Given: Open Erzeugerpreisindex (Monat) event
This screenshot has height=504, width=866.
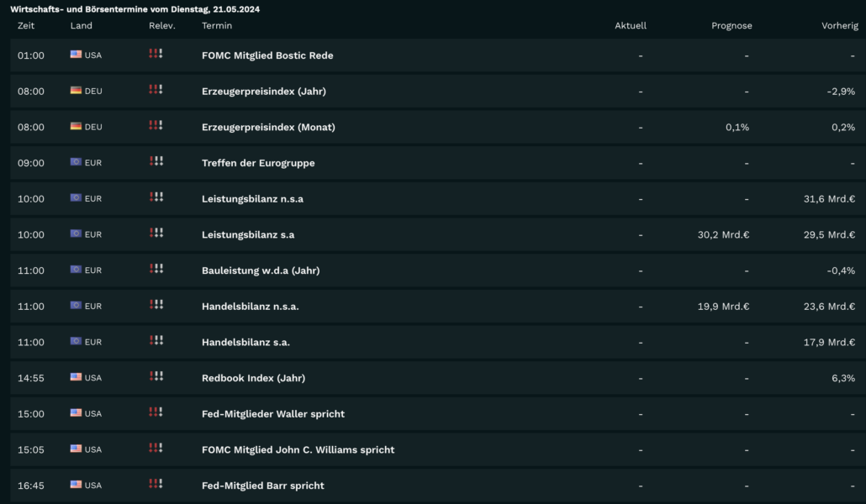Looking at the screenshot, I should click(268, 127).
